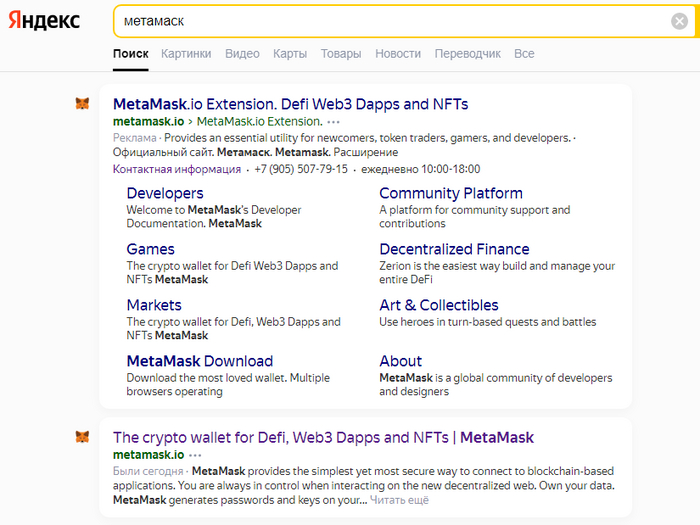The image size is (700, 525).
Task: Open the Yandex logo homepage link
Action: (44, 20)
